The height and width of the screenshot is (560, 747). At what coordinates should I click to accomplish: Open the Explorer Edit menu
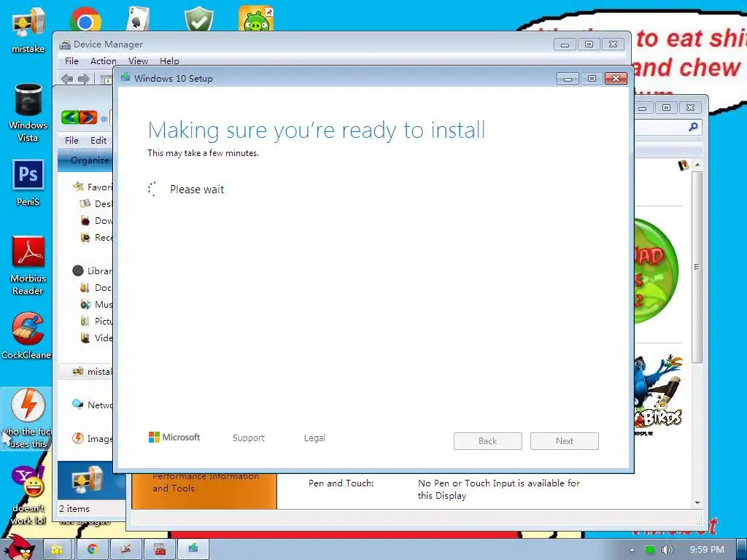pos(98,141)
